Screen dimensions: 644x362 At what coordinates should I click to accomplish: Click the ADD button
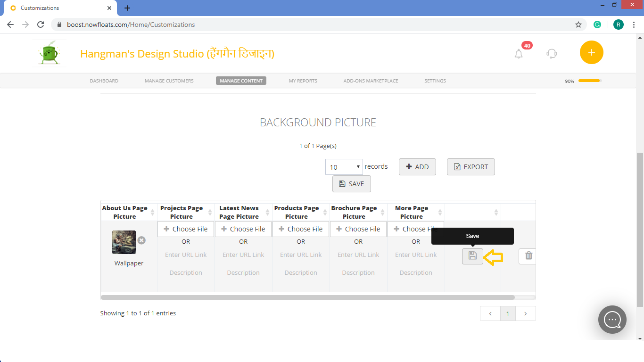pos(417,167)
